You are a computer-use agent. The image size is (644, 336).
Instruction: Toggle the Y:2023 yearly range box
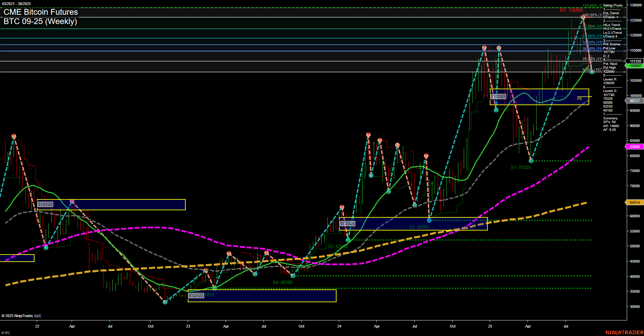click(x=196, y=296)
